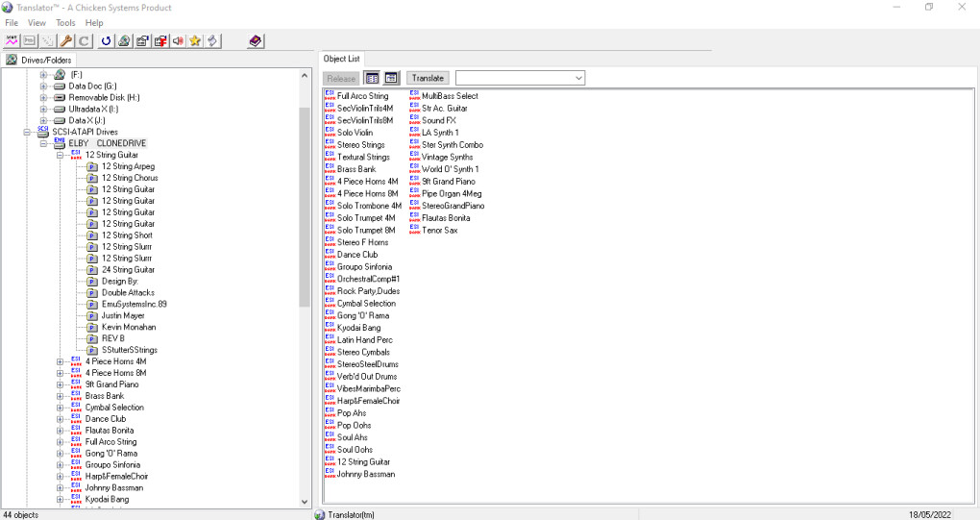Open the File menu
980x520 pixels.
tap(12, 23)
